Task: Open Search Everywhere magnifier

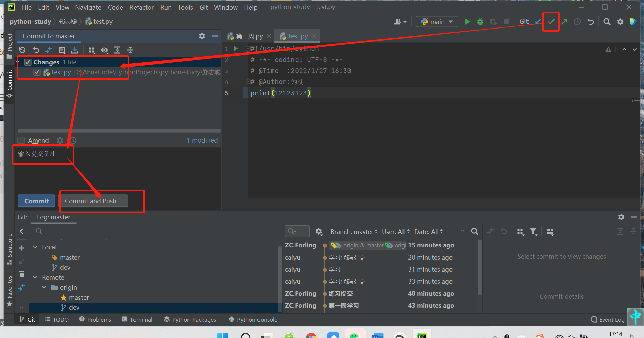Action: click(x=607, y=22)
